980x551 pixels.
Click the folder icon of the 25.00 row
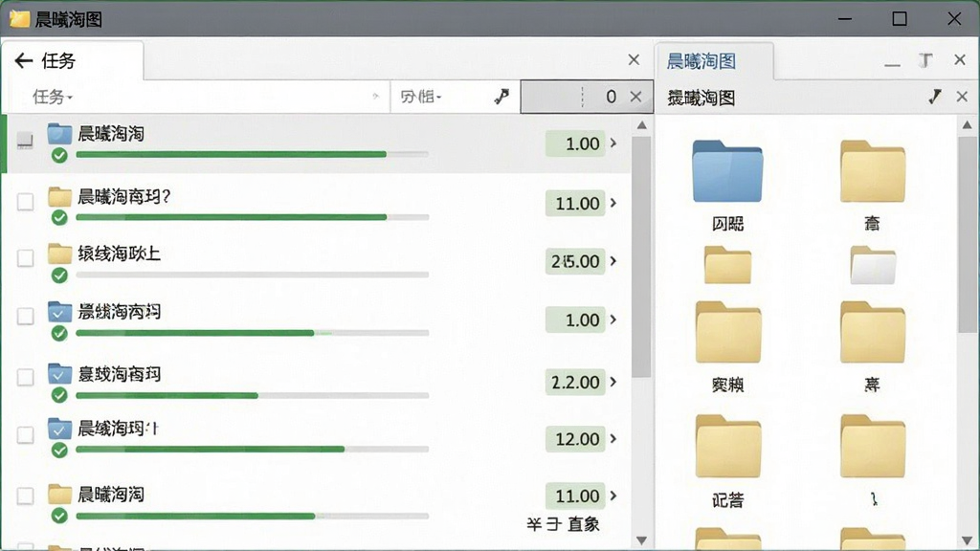click(x=59, y=253)
